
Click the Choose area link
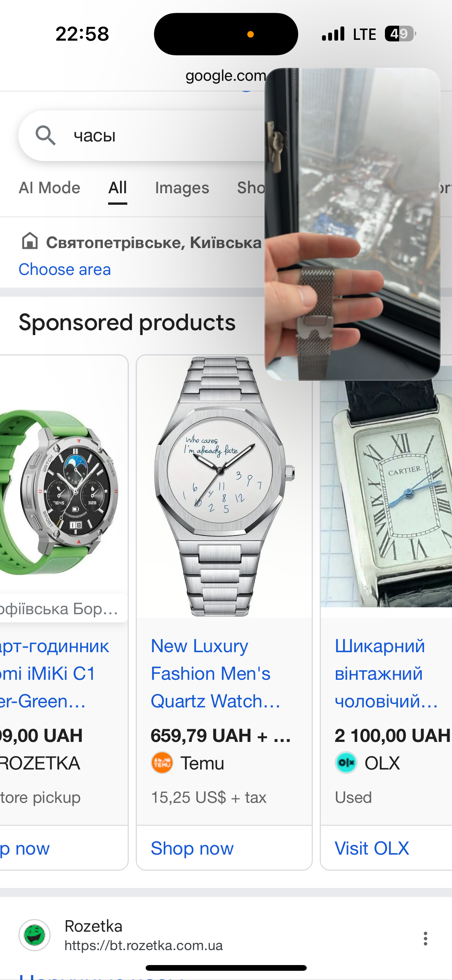coord(65,270)
